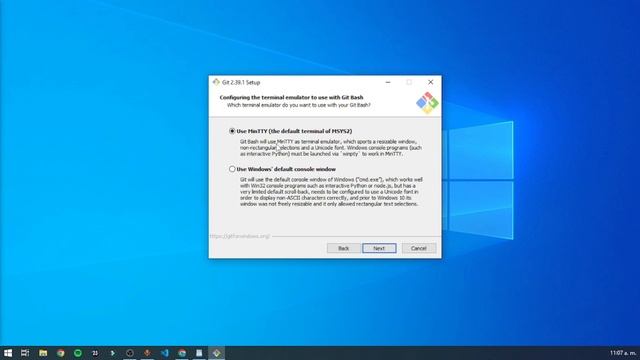
Task: Click the 'Git 2.39.1 Setup' title text
Action: click(241, 82)
